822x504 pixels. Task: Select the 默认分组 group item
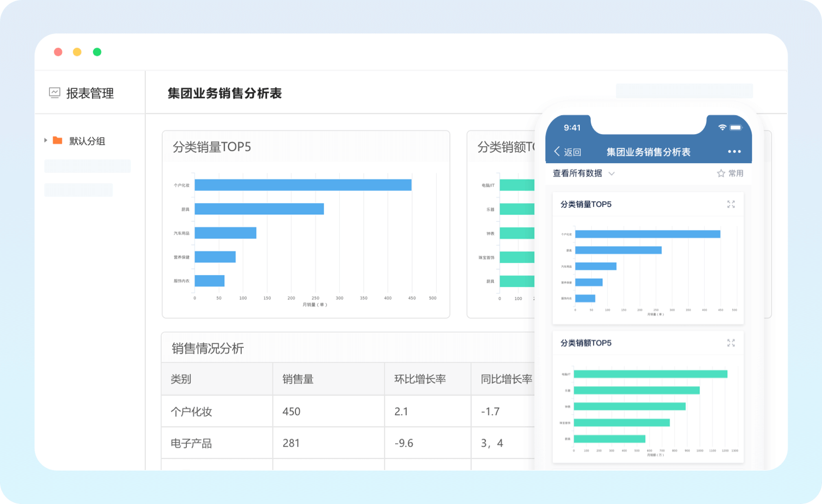click(87, 141)
